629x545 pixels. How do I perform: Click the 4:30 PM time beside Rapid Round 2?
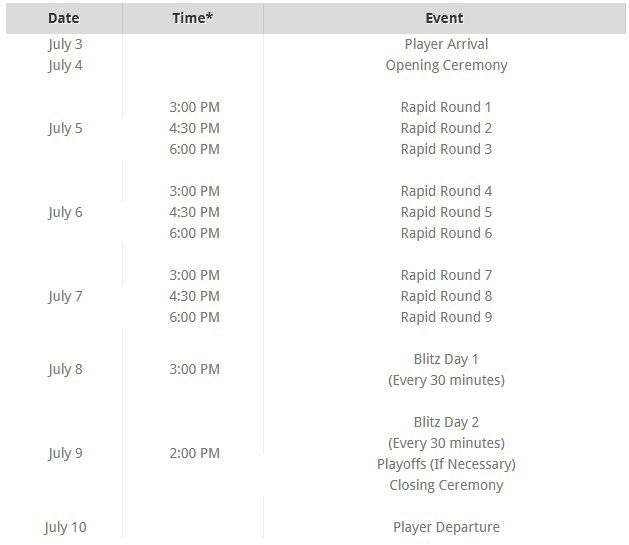click(x=194, y=128)
